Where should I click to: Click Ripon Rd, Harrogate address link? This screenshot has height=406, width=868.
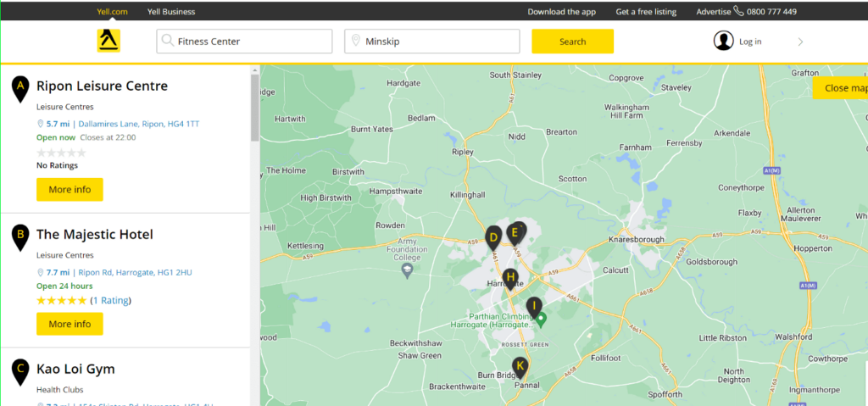[x=135, y=272]
